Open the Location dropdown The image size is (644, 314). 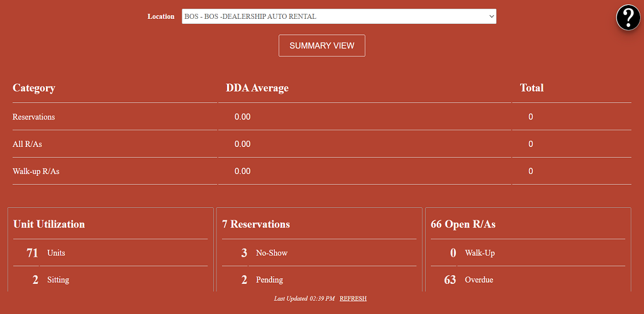click(x=339, y=16)
